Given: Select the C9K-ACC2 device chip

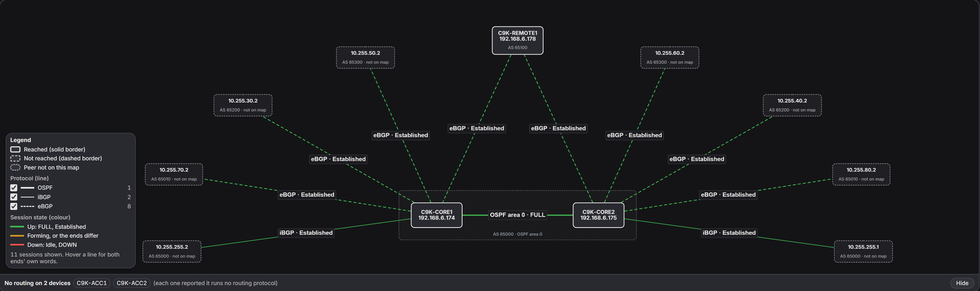Looking at the screenshot, I should (x=131, y=283).
